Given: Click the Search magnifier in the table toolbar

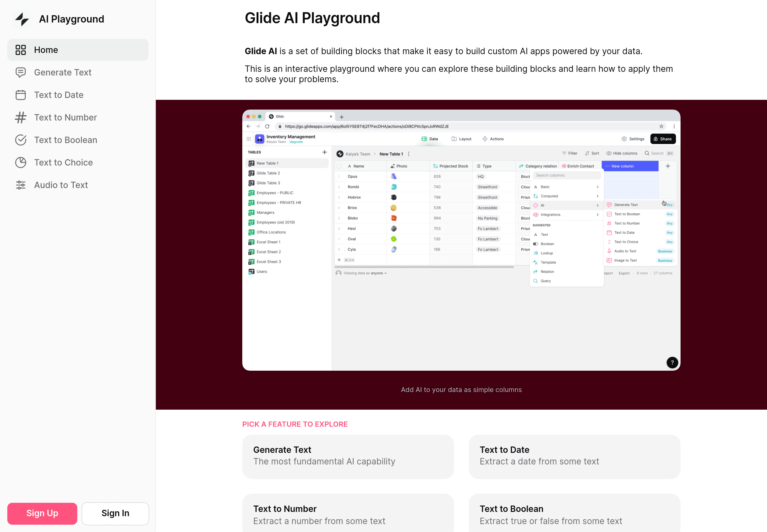Looking at the screenshot, I should (647, 153).
